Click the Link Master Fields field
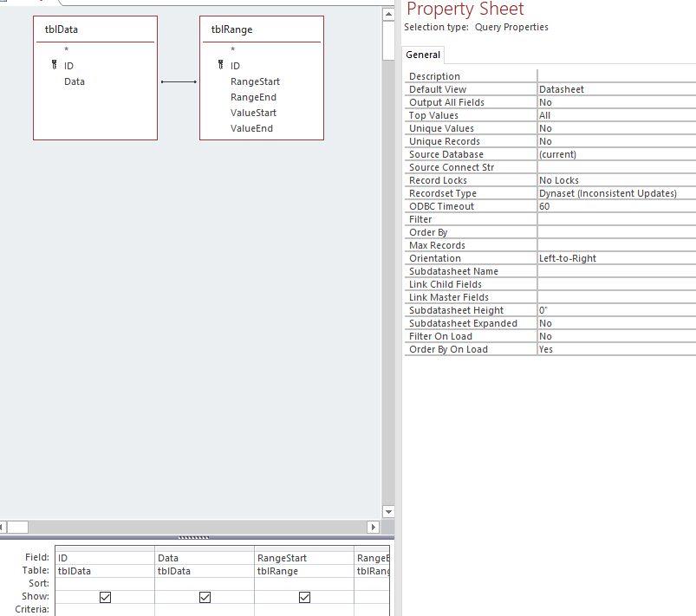696x616 pixels. click(x=616, y=297)
